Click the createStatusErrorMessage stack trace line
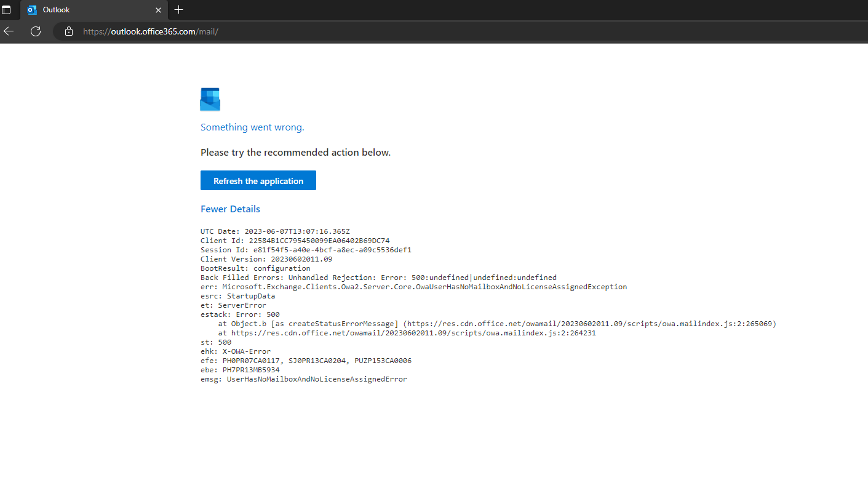The image size is (868, 480). coord(497,324)
